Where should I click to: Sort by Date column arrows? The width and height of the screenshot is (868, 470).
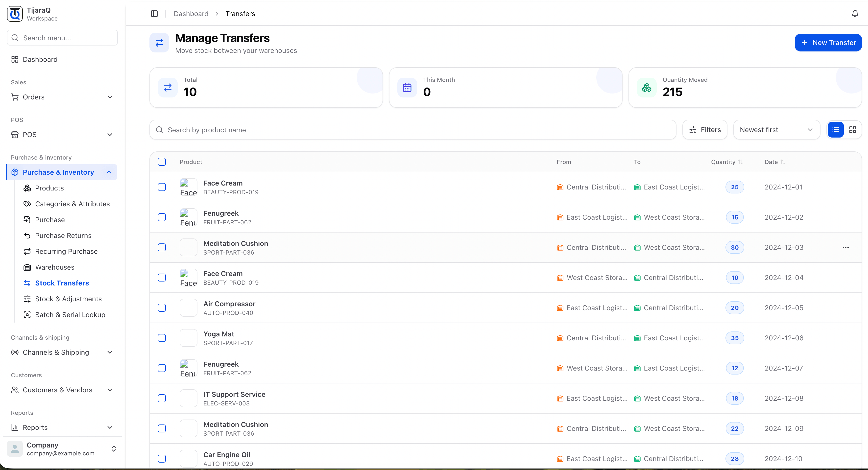pos(783,162)
